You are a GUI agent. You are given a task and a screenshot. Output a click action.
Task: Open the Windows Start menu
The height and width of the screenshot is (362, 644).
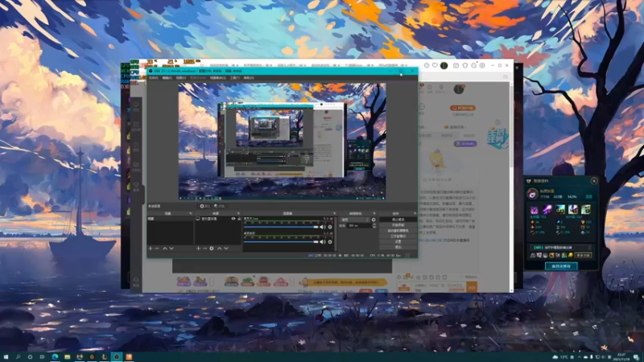coord(6,357)
